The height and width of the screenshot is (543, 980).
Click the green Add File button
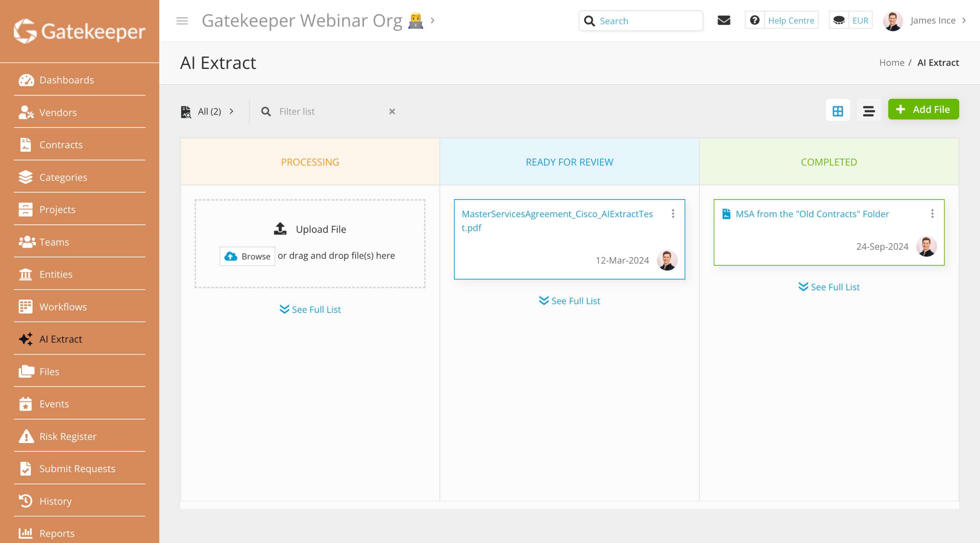[923, 110]
